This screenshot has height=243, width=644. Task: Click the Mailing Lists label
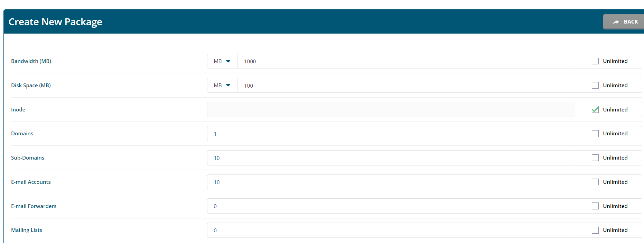coord(27,230)
